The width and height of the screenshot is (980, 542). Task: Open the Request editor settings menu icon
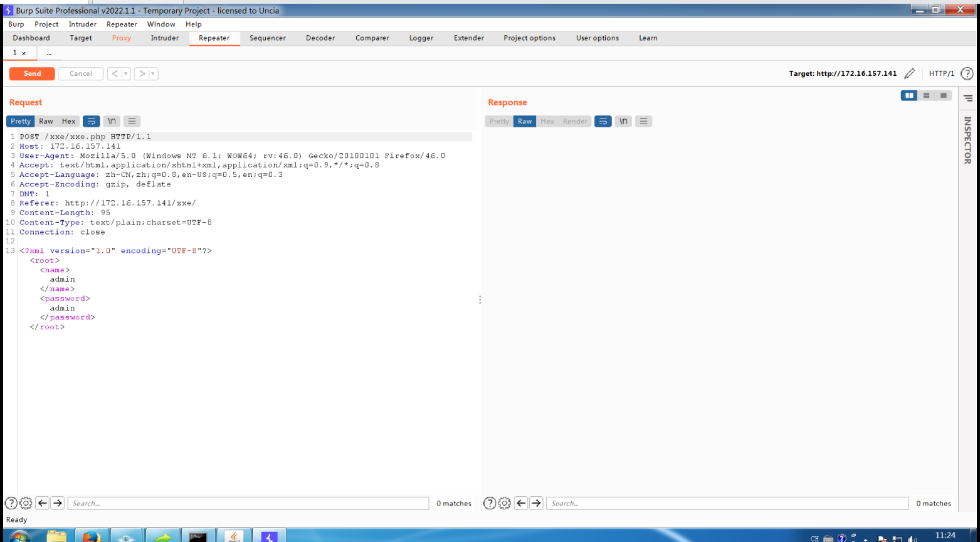(132, 121)
